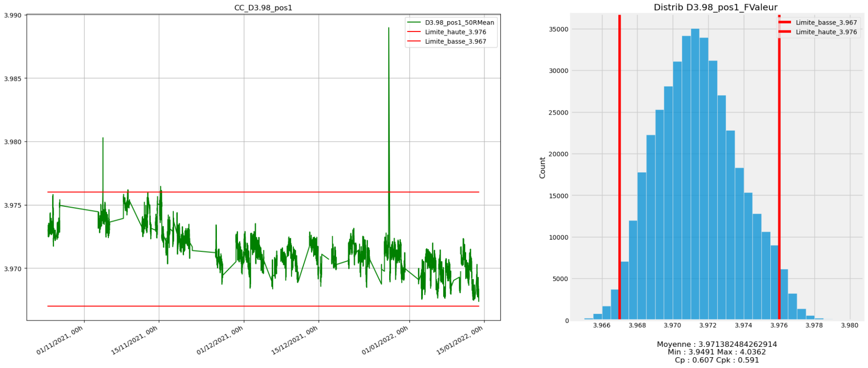This screenshot has height=368, width=868.
Task: Click the 3.966 x-axis label on the histogram
Action: [602, 325]
